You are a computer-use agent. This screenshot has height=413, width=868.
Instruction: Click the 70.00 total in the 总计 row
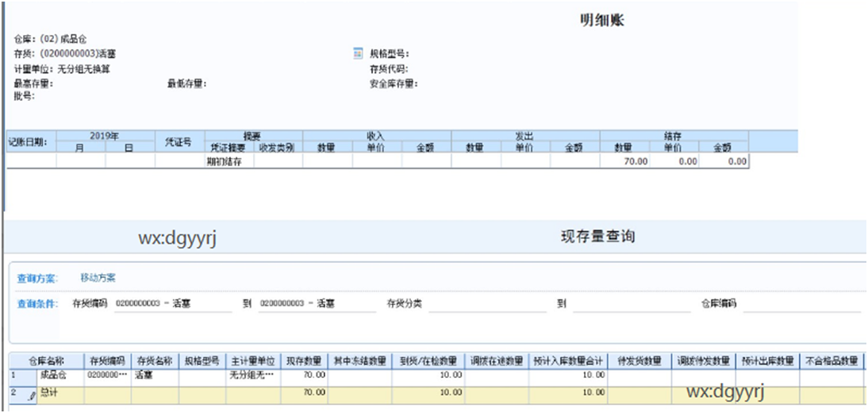tap(304, 394)
